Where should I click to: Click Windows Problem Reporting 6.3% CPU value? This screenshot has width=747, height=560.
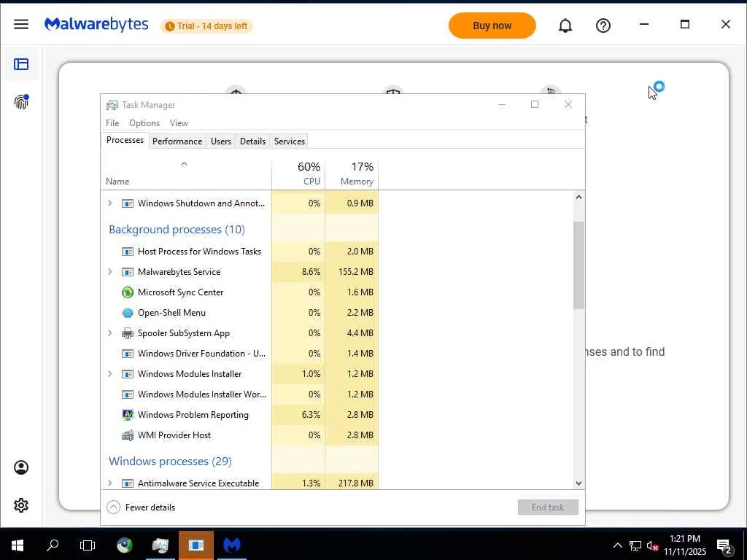[311, 415]
